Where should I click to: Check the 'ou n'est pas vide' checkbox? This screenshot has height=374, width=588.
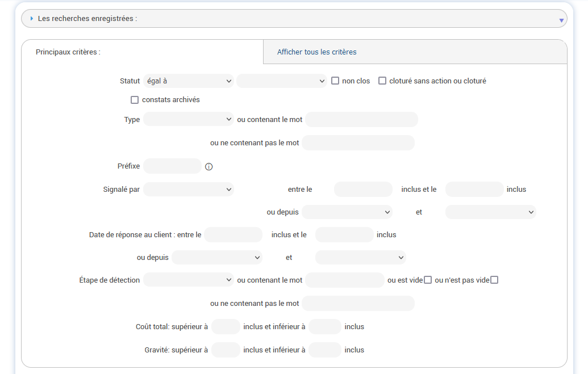(494, 279)
